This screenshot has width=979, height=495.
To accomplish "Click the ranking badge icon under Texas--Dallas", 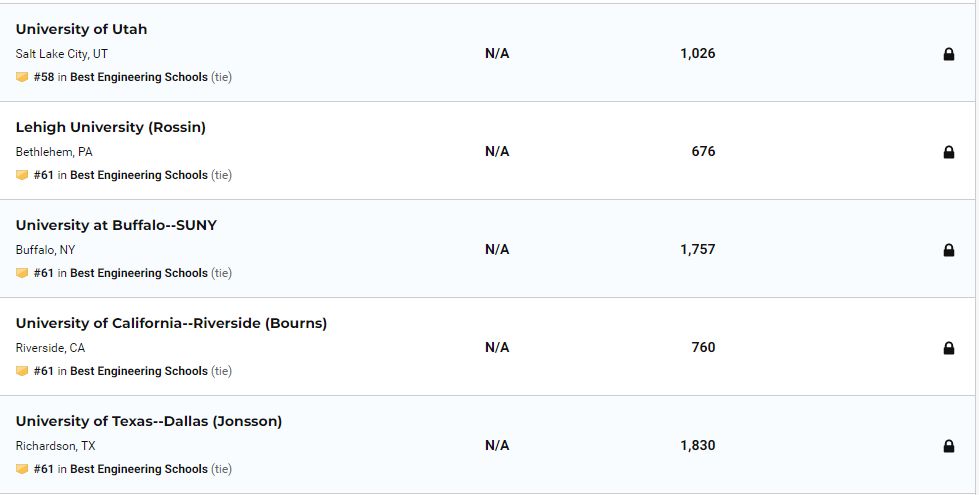I will pos(22,469).
